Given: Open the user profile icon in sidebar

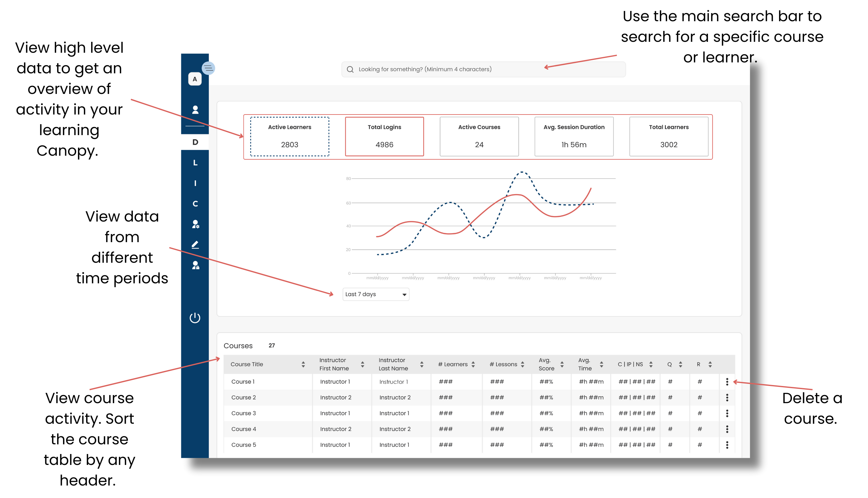Looking at the screenshot, I should tap(195, 110).
